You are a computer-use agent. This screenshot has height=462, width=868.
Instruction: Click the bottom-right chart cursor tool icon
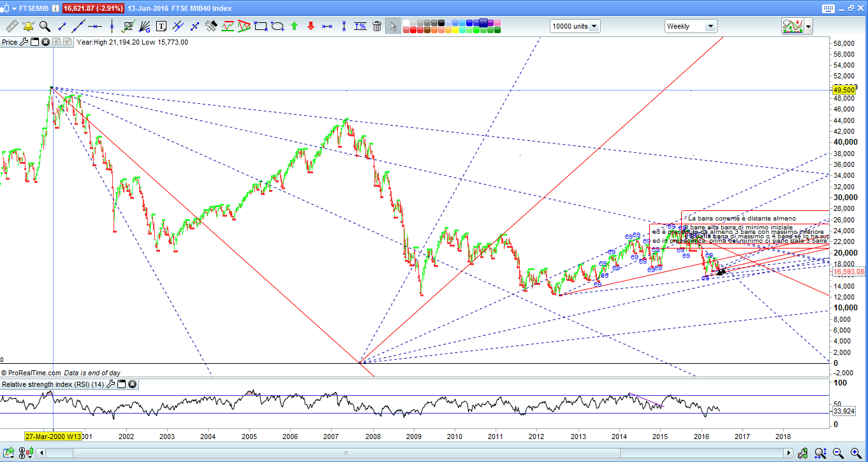point(802,453)
